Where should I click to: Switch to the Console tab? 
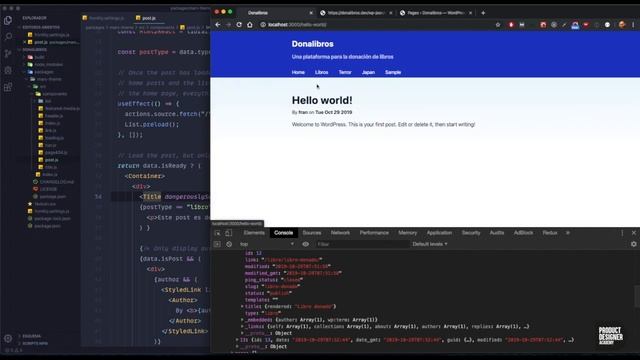283,233
